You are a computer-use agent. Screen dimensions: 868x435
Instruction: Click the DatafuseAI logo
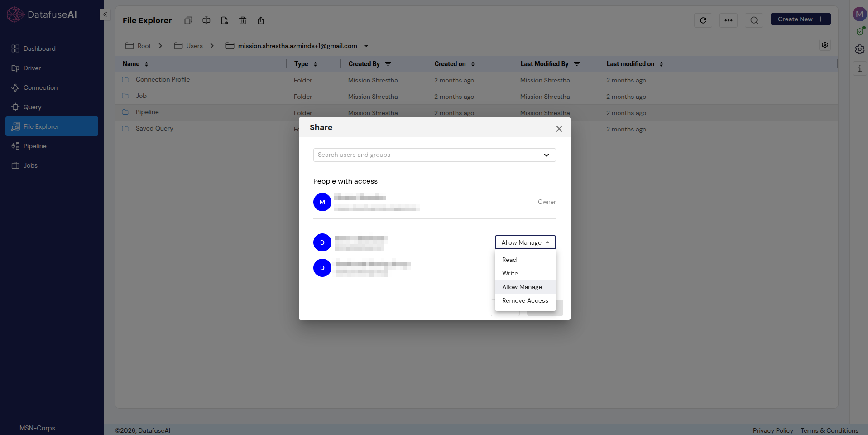point(42,14)
